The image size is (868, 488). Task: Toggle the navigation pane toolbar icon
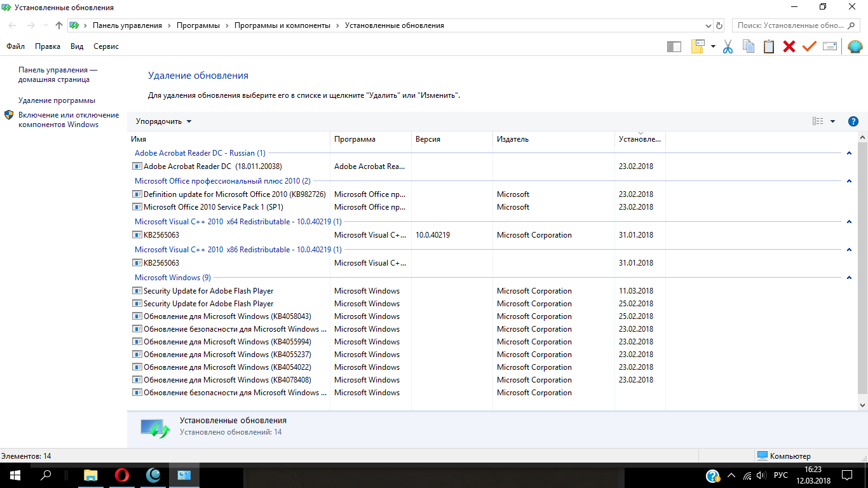(674, 46)
